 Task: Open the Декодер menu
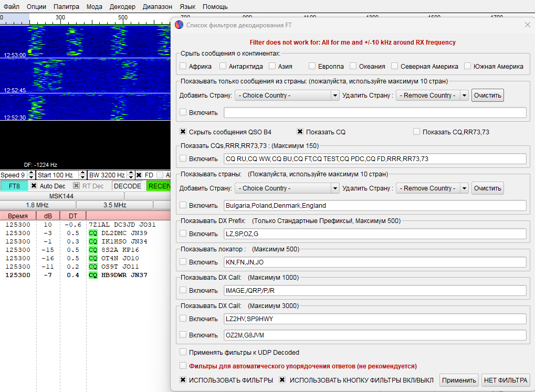click(x=122, y=7)
